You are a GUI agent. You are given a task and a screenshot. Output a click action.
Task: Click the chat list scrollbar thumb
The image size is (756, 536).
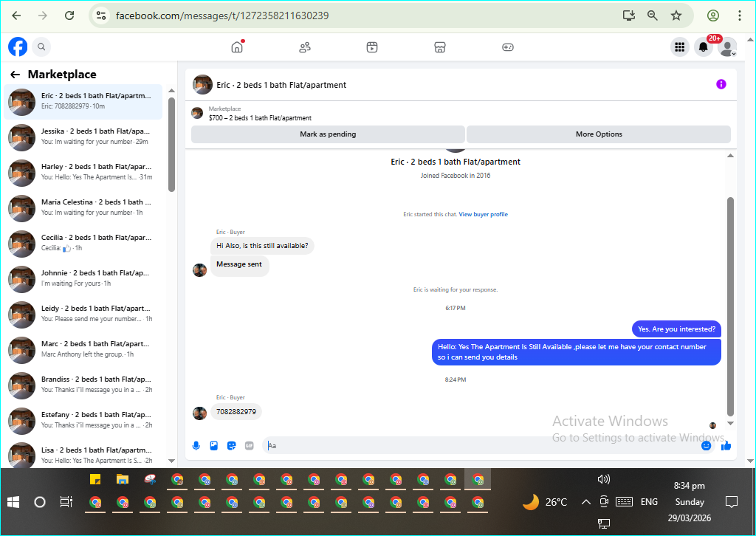pyautogui.click(x=171, y=145)
